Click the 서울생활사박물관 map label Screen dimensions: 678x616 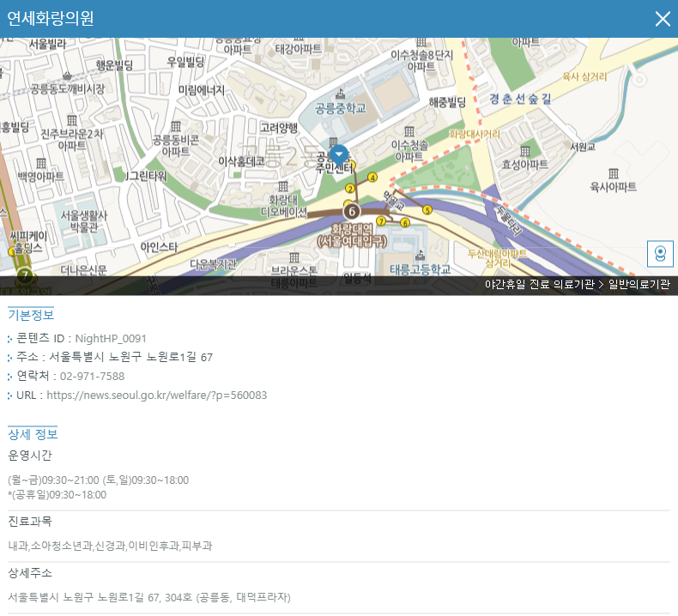pyautogui.click(x=83, y=221)
